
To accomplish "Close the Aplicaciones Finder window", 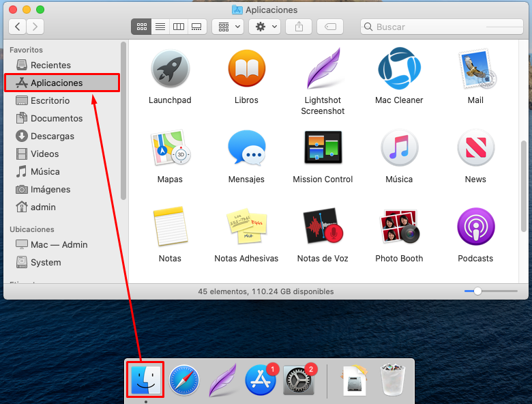I will [x=13, y=10].
